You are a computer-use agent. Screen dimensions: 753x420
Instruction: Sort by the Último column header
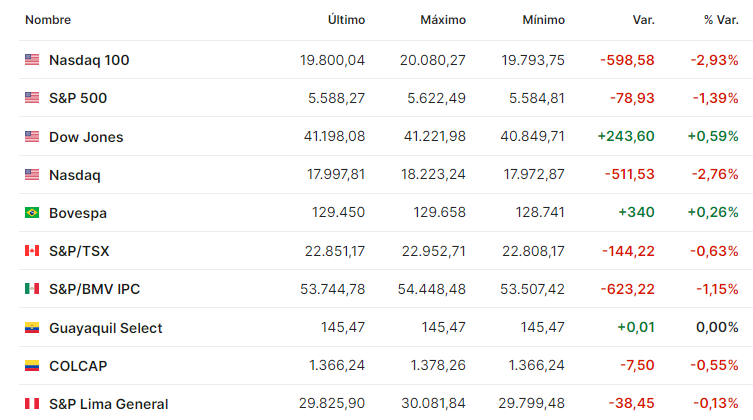346,20
